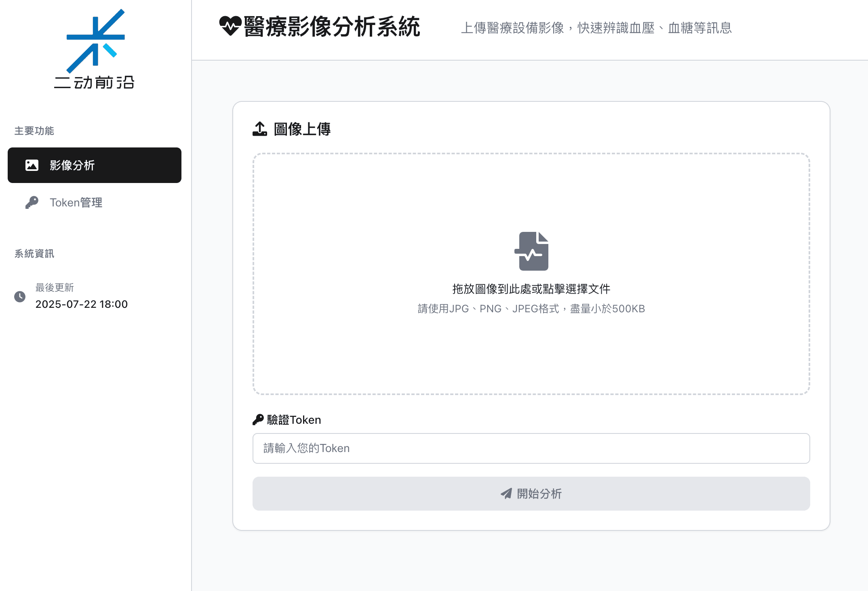Click the 最後更新 label
The width and height of the screenshot is (868, 591).
55,288
